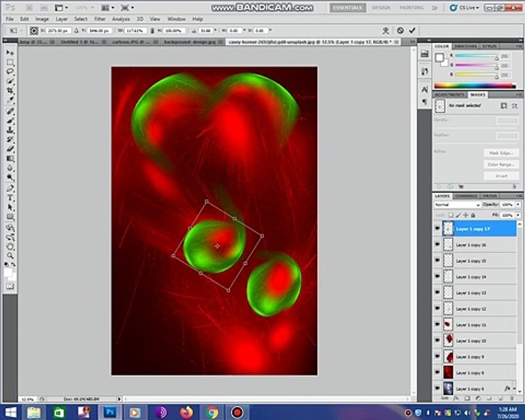Image resolution: width=525 pixels, height=420 pixels.
Task: Switch to the Swatches tab
Action: (466, 46)
